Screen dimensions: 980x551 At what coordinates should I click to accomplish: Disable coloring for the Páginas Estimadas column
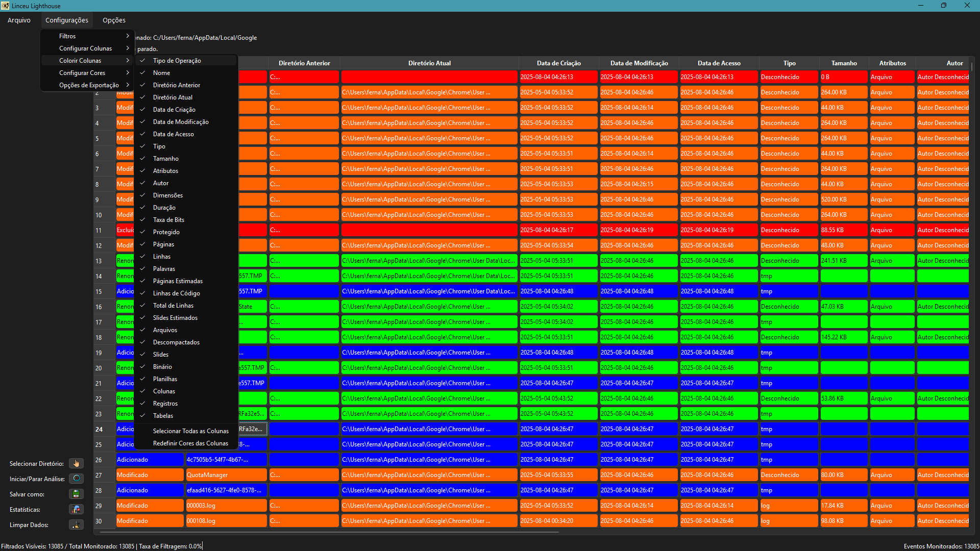[x=178, y=281]
